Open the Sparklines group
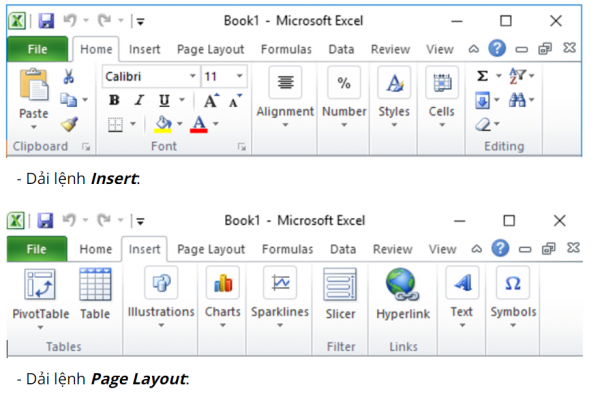This screenshot has height=398, width=600. click(x=280, y=297)
